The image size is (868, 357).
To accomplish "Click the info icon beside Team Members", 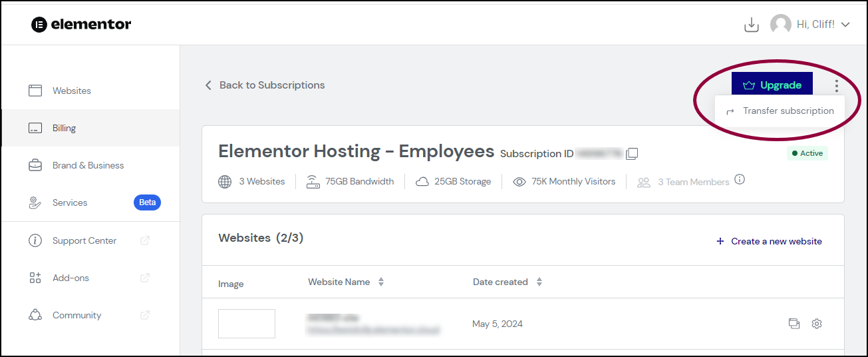I will tap(740, 180).
